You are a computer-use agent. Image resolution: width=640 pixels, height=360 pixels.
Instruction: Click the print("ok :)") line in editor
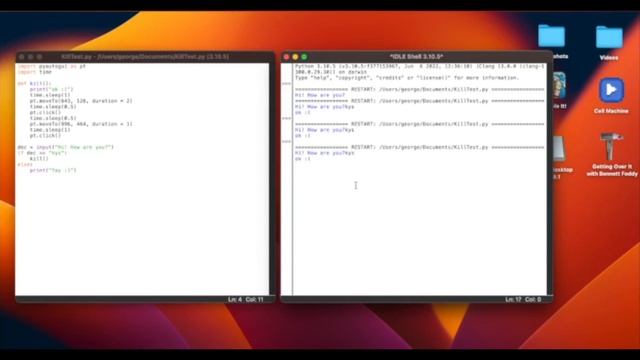tap(51, 89)
